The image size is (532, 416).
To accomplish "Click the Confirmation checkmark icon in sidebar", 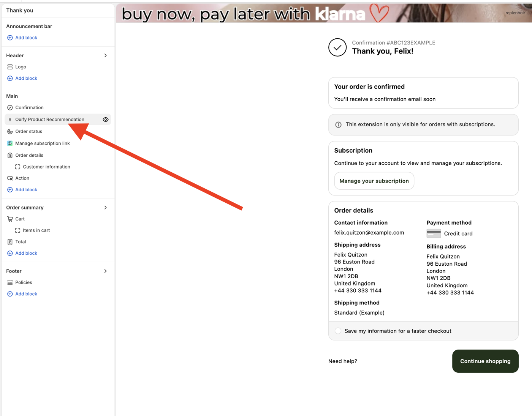I will (10, 107).
